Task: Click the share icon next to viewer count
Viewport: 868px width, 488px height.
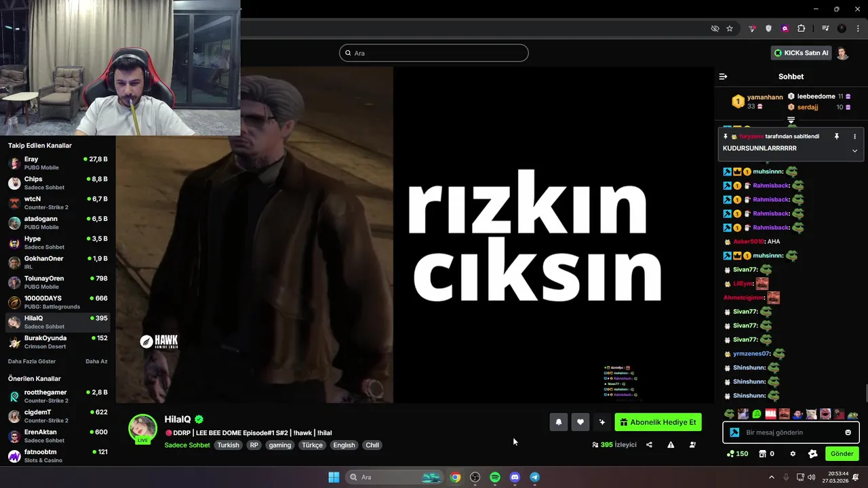Action: [649, 445]
